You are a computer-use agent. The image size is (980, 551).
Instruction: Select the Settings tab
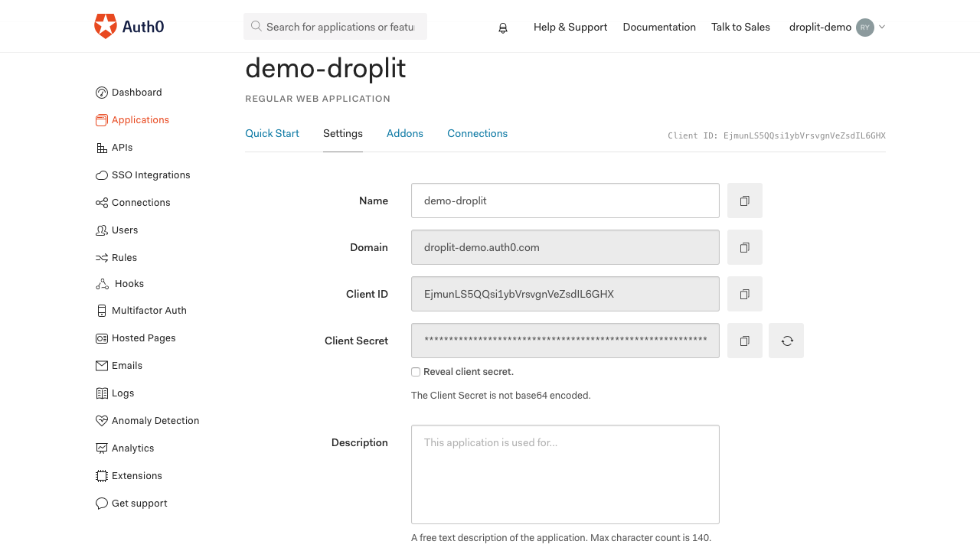point(343,133)
